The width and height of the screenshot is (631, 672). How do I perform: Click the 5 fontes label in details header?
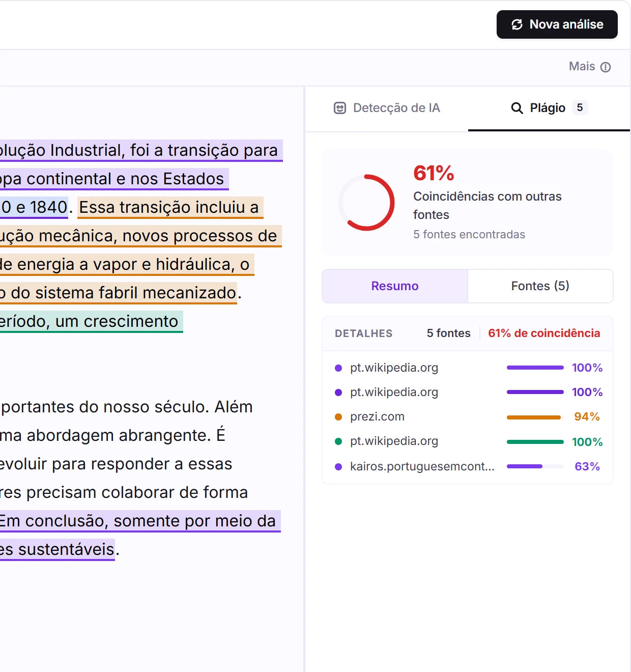click(449, 333)
